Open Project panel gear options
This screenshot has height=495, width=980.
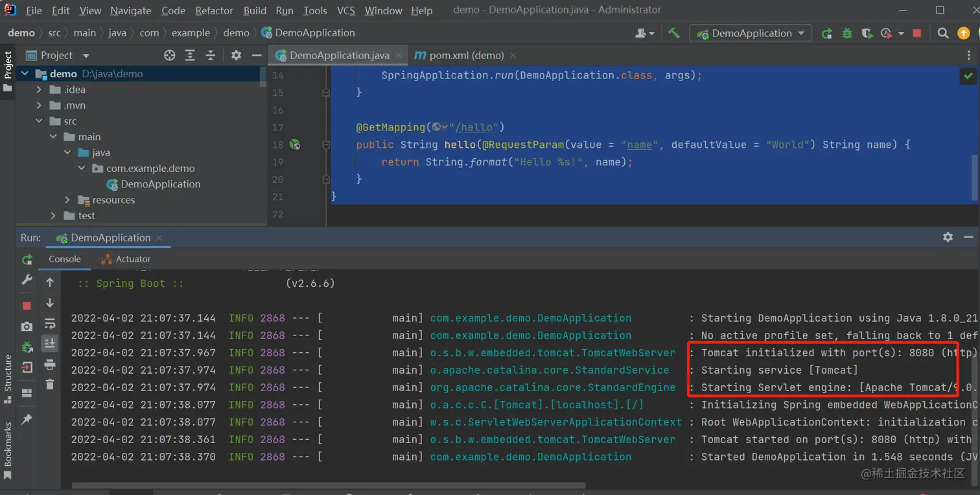(236, 55)
